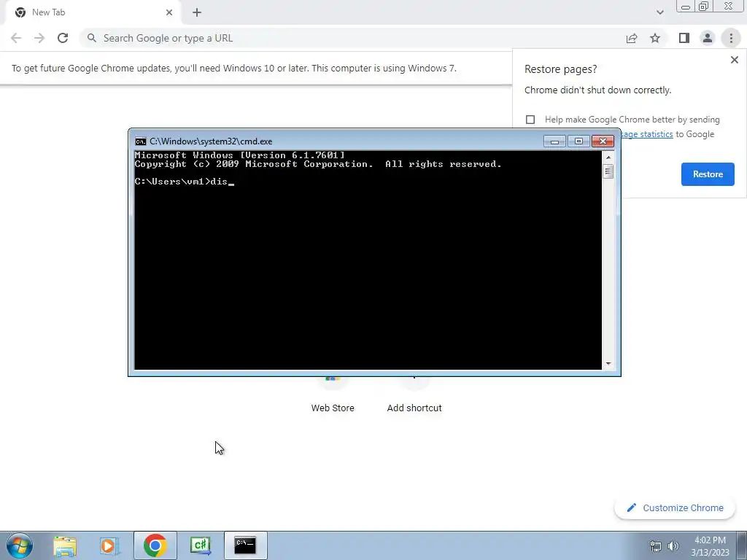Viewport: 747px width, 560px height.
Task: Open the Web Store shortcut
Action: [x=333, y=396]
